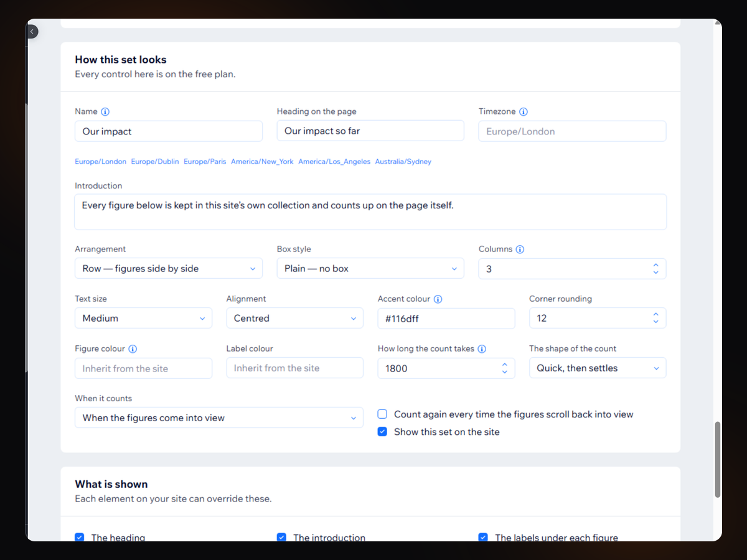747x560 pixels.
Task: Click the Columns stepper arrows
Action: 655,269
